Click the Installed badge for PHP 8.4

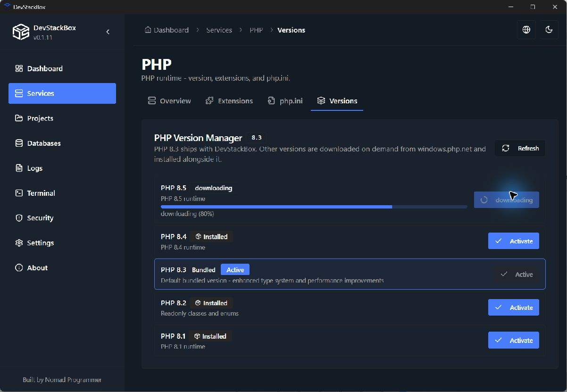(211, 237)
